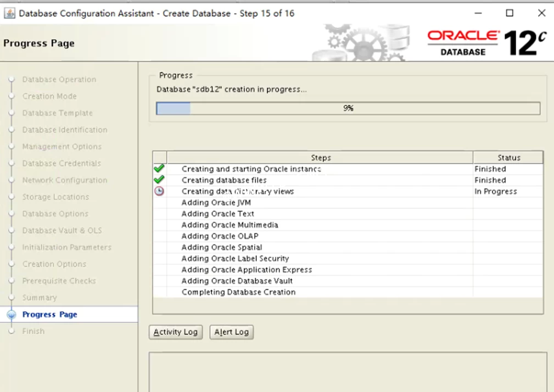Select Management Options in the sidebar
The image size is (554, 392).
pos(62,147)
